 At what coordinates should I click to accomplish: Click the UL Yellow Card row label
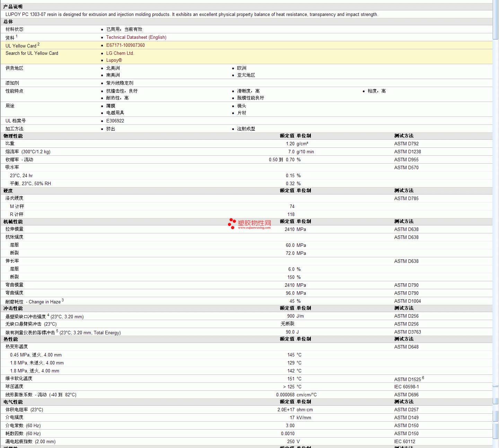23,45
